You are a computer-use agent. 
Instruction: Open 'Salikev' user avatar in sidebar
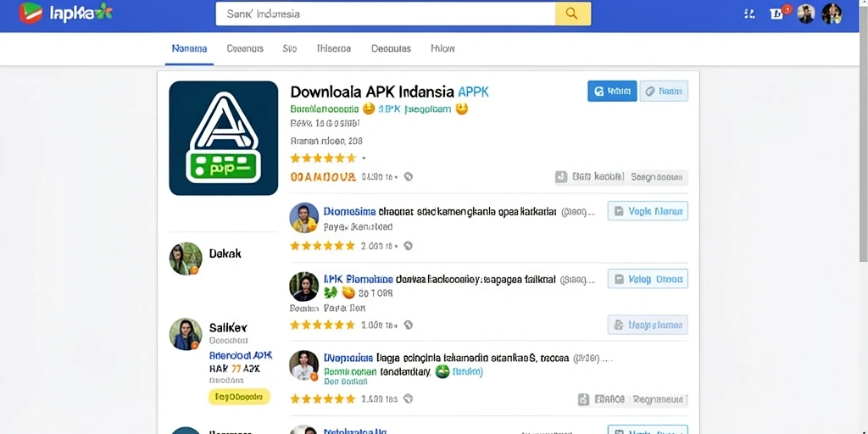pos(186,334)
